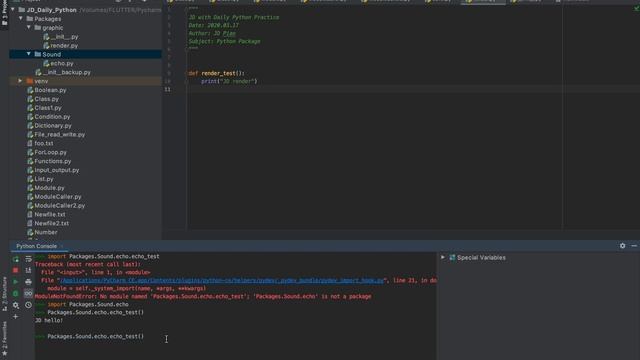
Task: Switch to the Python Console tab
Action: 37,246
